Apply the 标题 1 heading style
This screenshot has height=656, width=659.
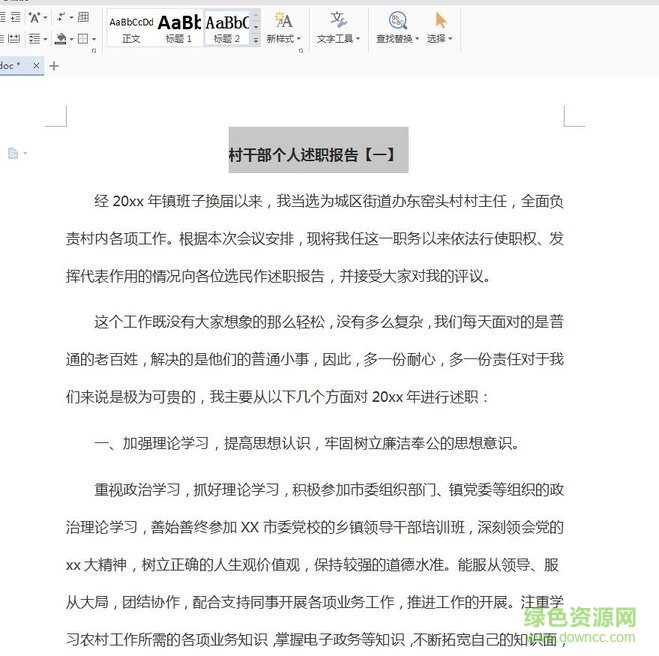pyautogui.click(x=179, y=27)
